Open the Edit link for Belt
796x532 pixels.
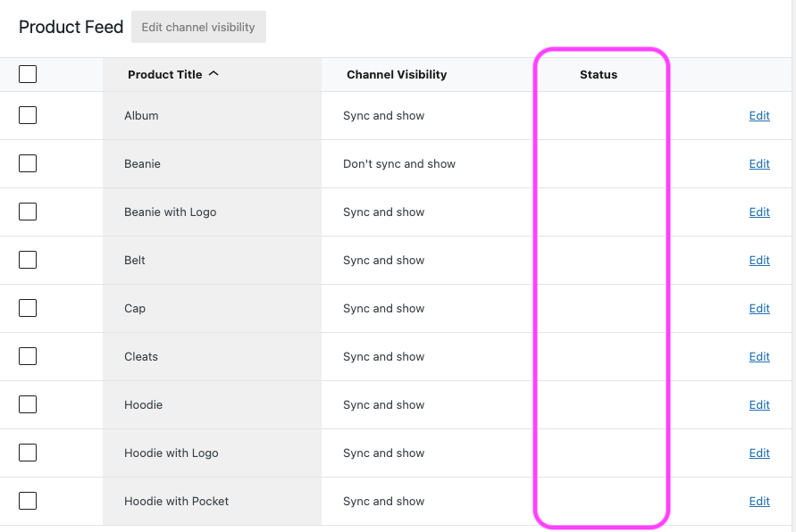click(758, 260)
